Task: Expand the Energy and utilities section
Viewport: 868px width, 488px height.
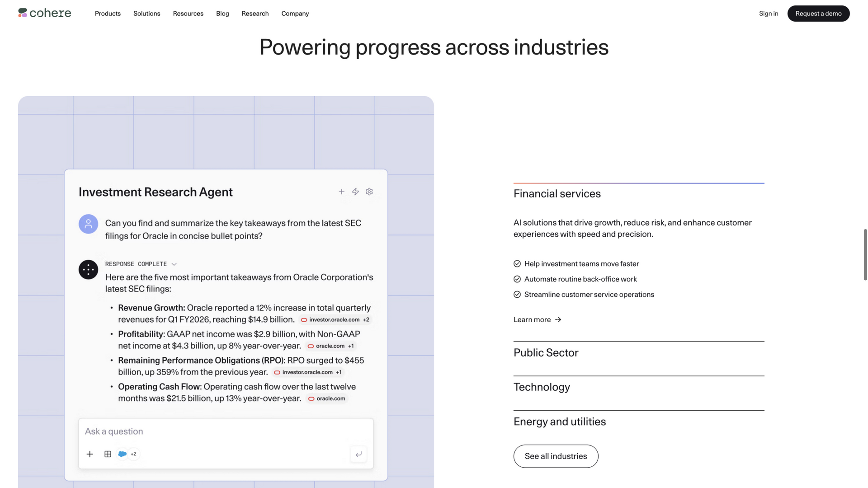Action: click(x=639, y=422)
